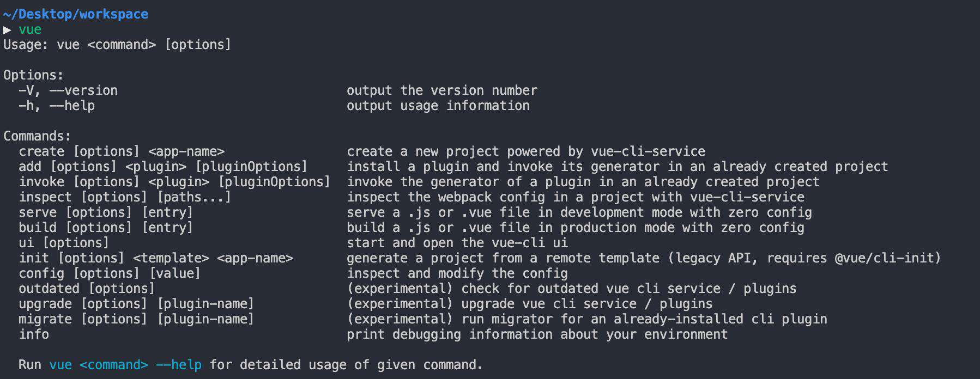Click the create command entry

click(x=122, y=151)
